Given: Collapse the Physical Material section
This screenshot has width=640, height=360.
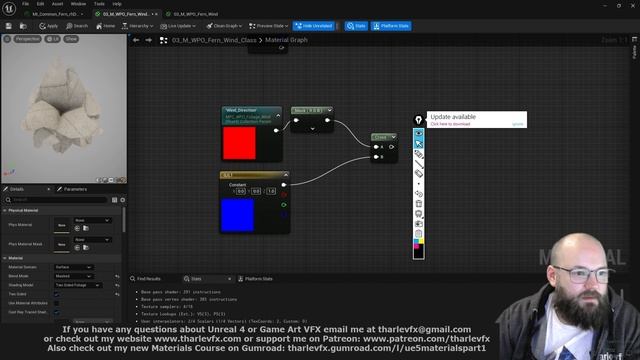Looking at the screenshot, I should (x=5, y=211).
